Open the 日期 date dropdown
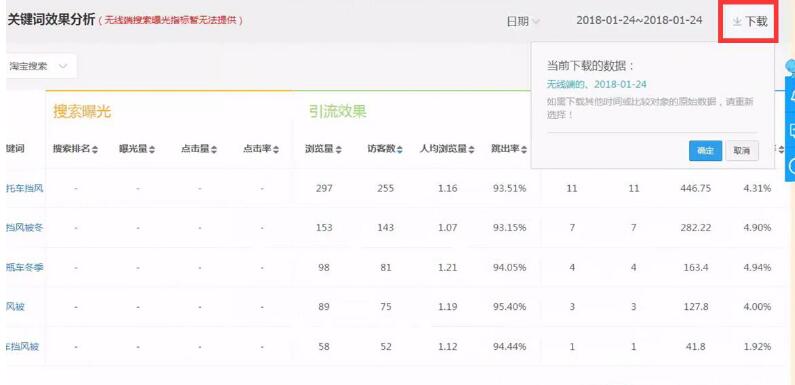 [x=523, y=21]
